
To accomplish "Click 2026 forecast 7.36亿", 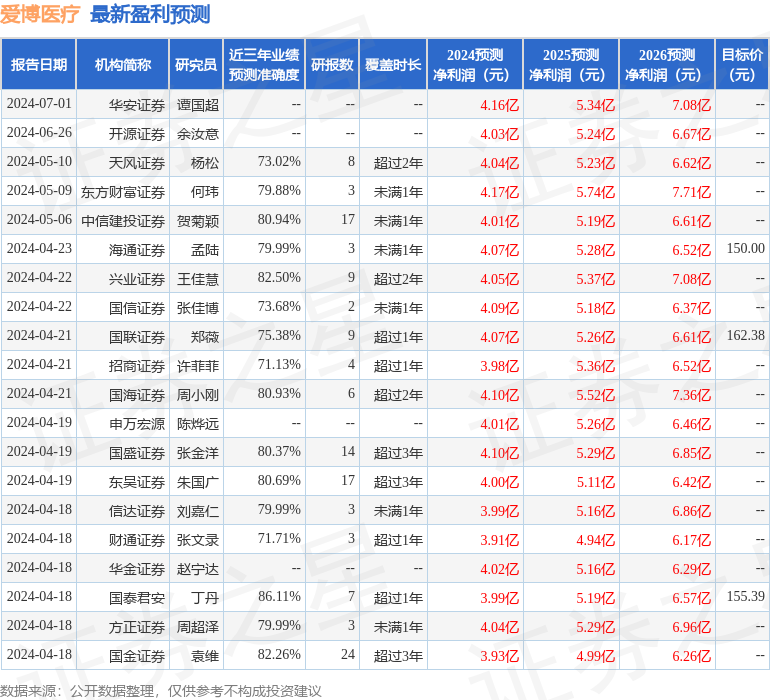I will tap(691, 395).
